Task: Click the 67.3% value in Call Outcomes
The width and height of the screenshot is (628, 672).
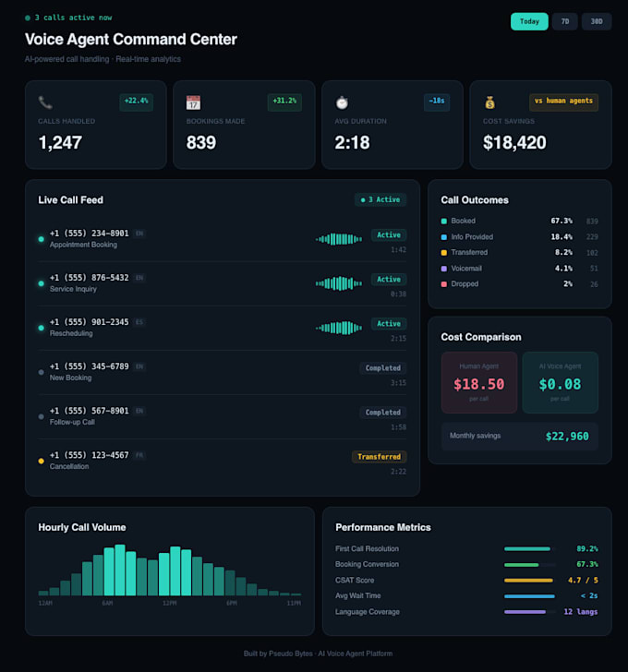Action: pyautogui.click(x=562, y=222)
